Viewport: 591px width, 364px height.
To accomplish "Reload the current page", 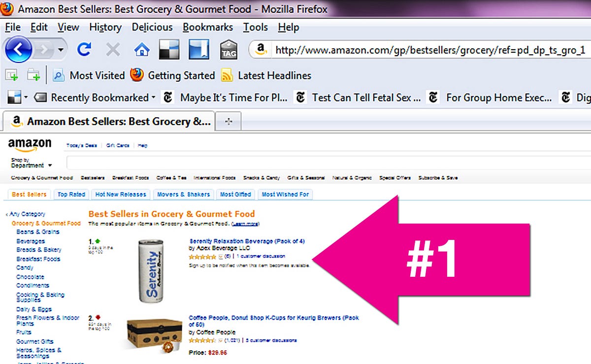I will point(85,50).
